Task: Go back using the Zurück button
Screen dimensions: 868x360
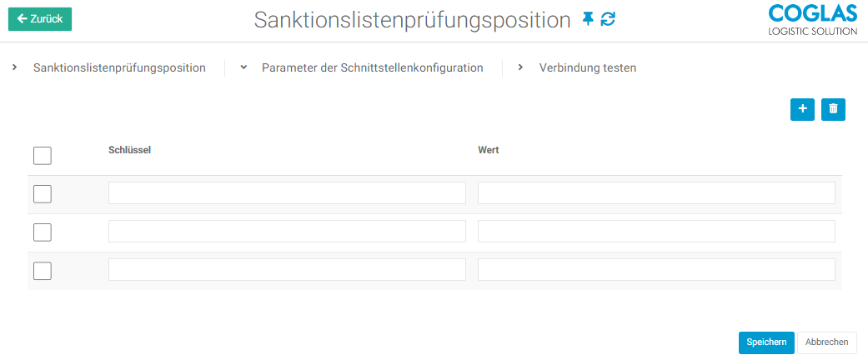Action: click(x=40, y=19)
